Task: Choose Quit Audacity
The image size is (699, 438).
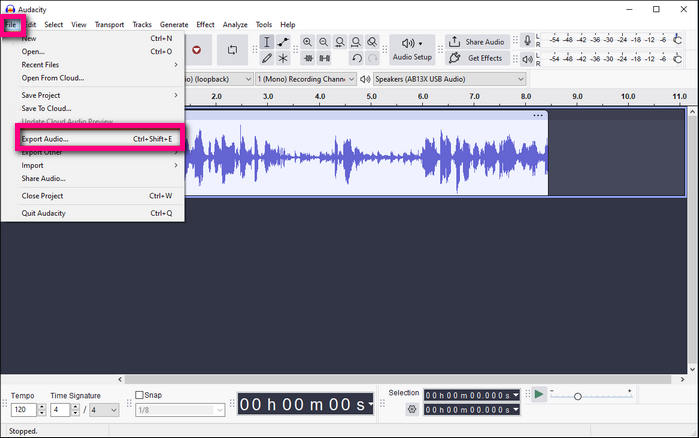Action: tap(99, 213)
